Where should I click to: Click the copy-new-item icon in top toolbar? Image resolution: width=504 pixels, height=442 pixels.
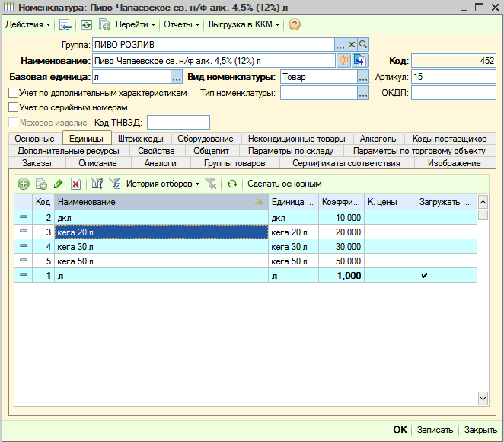(x=104, y=24)
